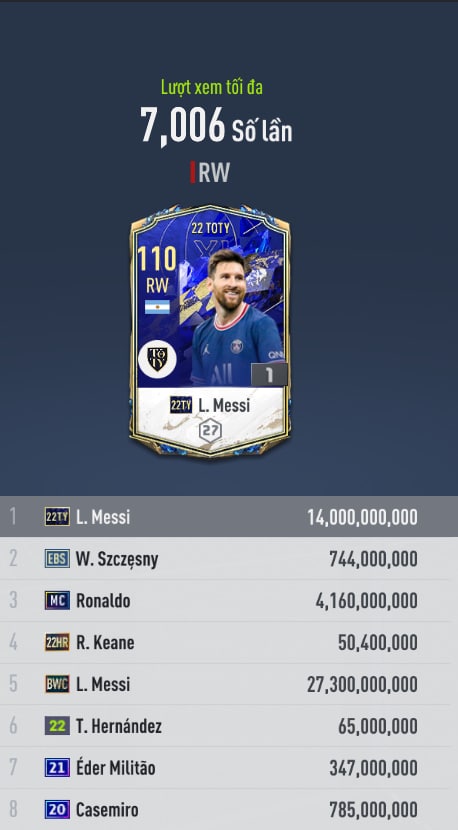Image resolution: width=458 pixels, height=830 pixels.
Task: Click the TOTY crest on the player card
Action: pyautogui.click(x=157, y=359)
